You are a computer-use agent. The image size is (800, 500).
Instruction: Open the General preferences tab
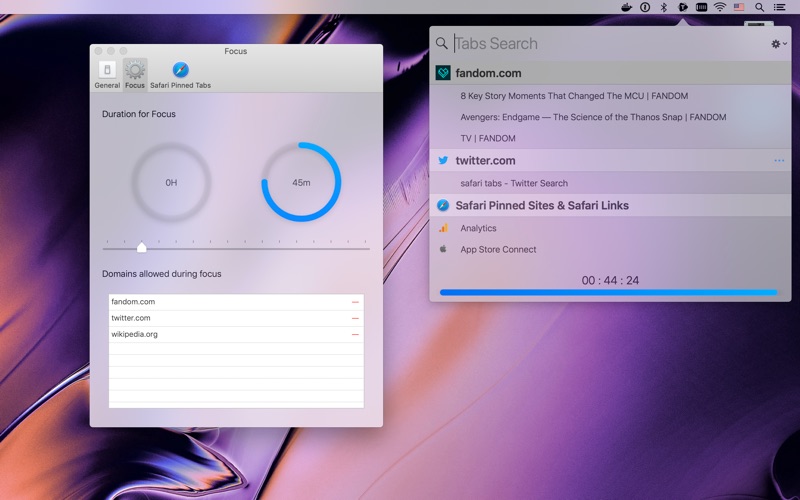[x=107, y=74]
